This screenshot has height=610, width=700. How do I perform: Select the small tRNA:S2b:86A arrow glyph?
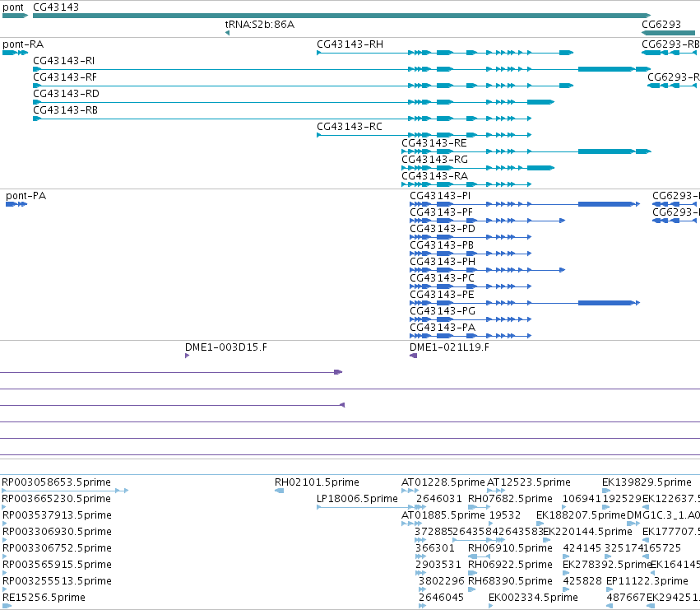click(228, 33)
